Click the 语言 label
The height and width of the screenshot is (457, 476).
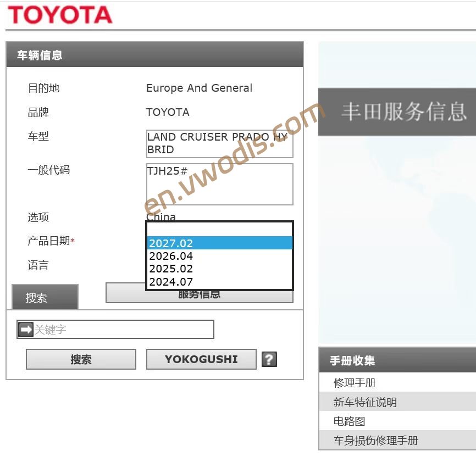pyautogui.click(x=38, y=265)
